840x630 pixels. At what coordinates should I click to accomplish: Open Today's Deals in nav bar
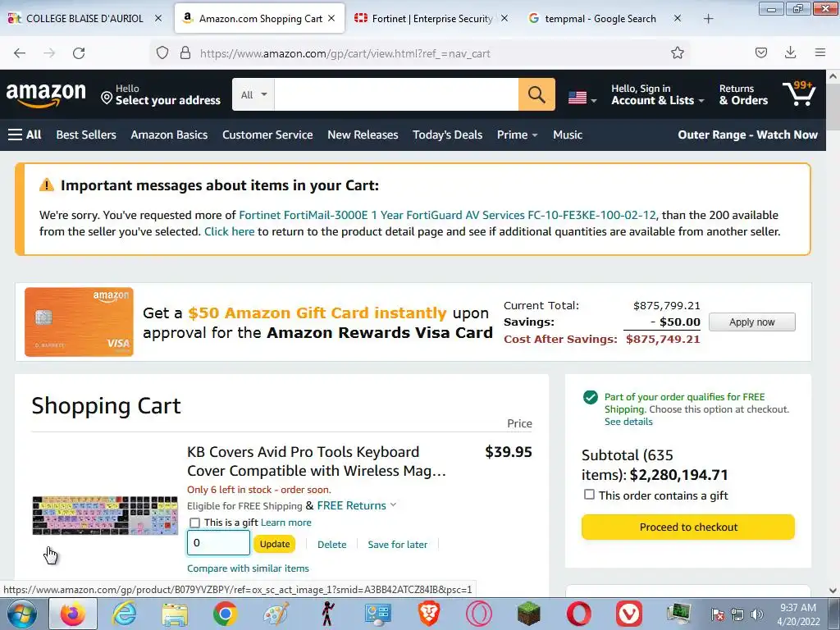click(447, 135)
